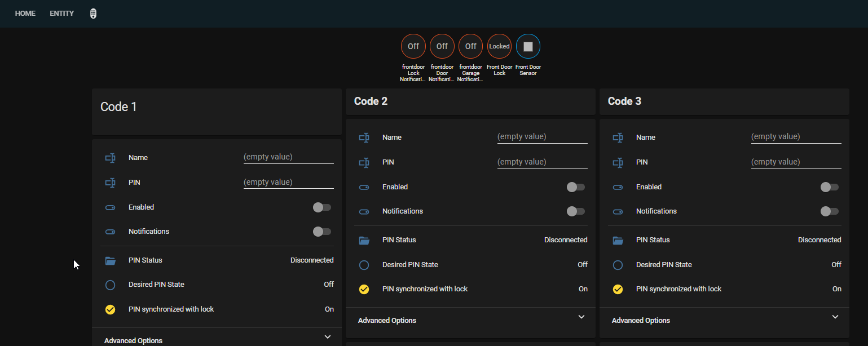Image resolution: width=868 pixels, height=346 pixels.
Task: Click Code 1 PIN text-field icon
Action: coord(110,183)
